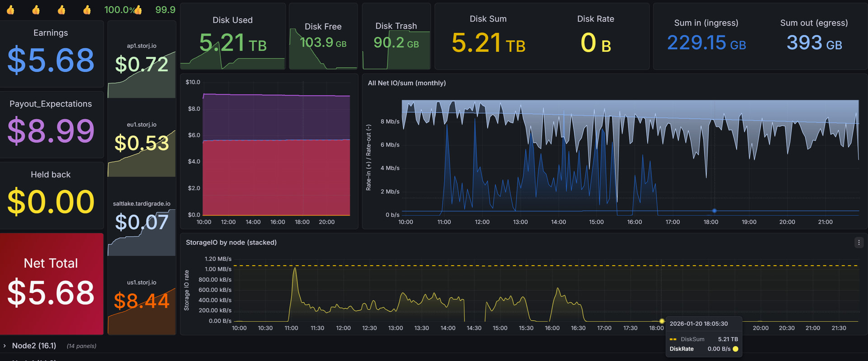Click the yellow DiskRate dot in tooltip
Image resolution: width=868 pixels, height=361 pixels.
point(736,349)
